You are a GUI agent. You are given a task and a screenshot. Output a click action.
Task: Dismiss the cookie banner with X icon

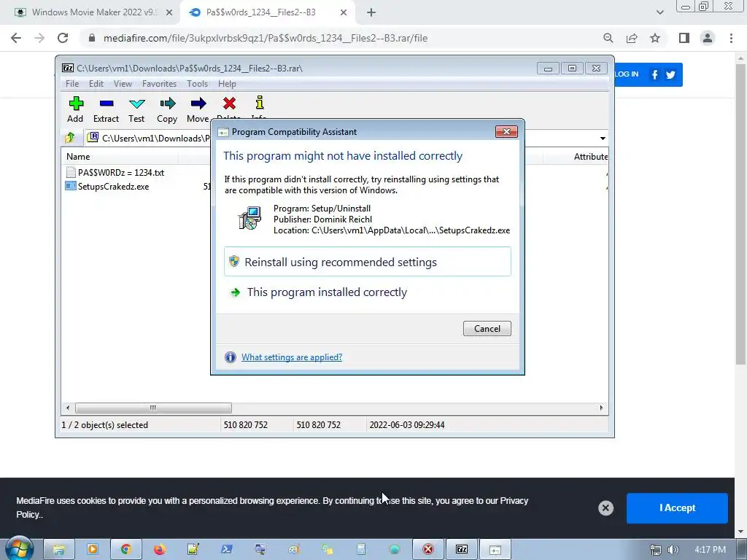[x=605, y=508]
